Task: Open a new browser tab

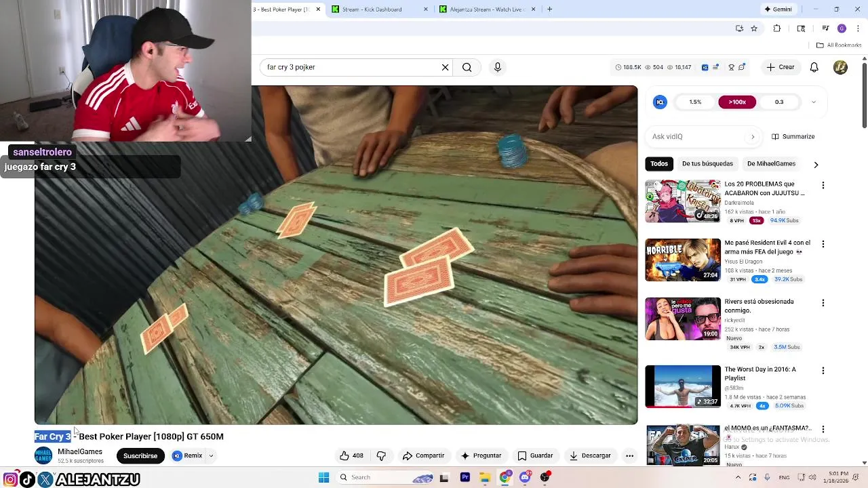Action: [549, 9]
